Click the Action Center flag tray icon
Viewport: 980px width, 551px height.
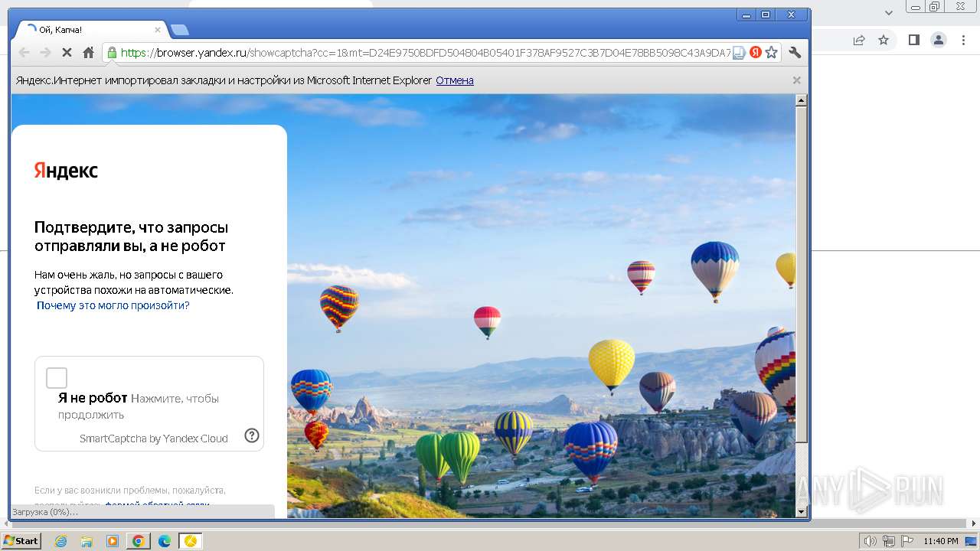click(x=906, y=541)
